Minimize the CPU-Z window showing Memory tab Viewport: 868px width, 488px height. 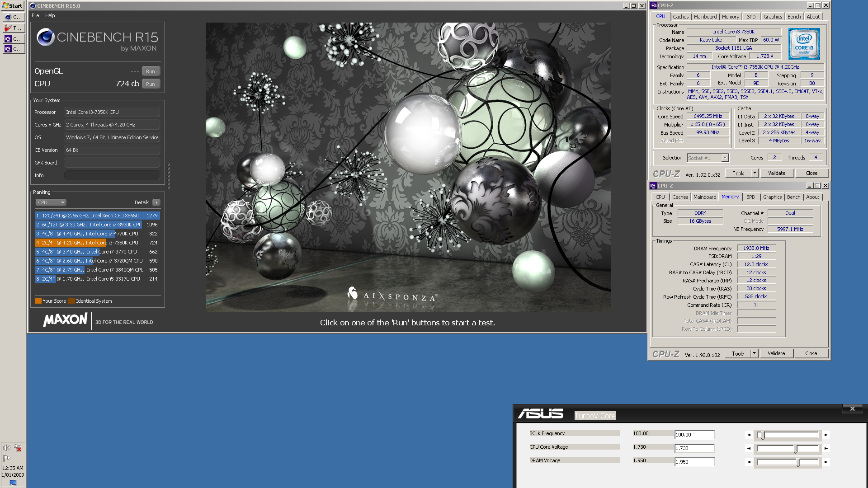pyautogui.click(x=809, y=186)
